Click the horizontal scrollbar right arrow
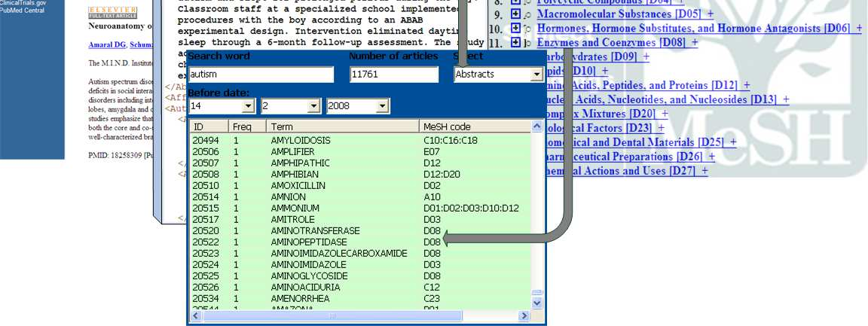The height and width of the screenshot is (326, 868). pos(524,315)
